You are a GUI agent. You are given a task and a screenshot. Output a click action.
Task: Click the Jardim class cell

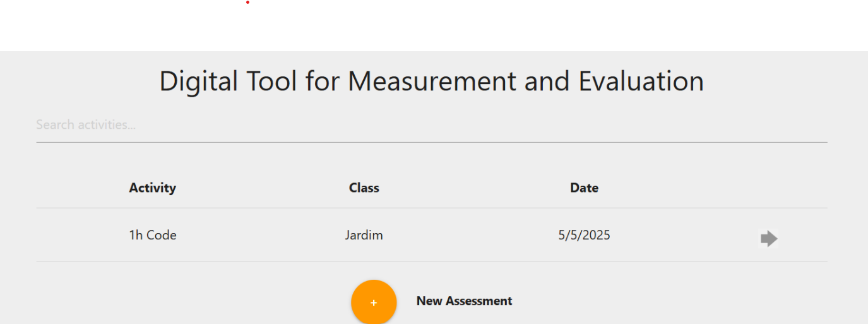click(364, 236)
